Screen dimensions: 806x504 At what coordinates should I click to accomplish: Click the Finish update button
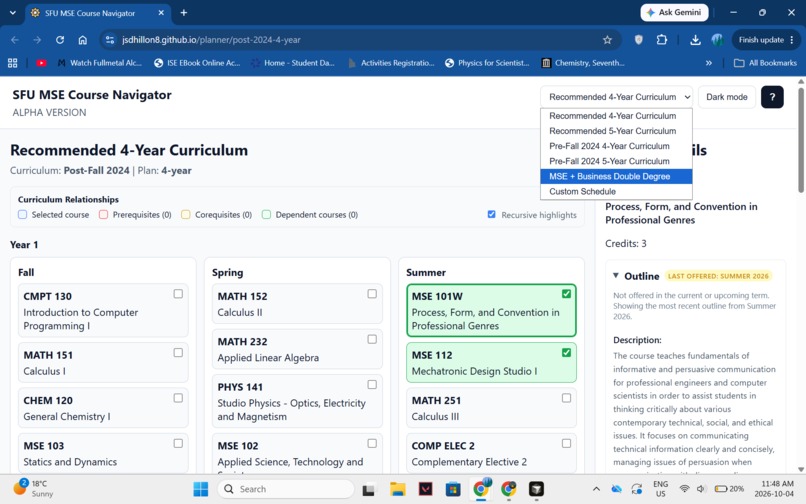tap(766, 40)
